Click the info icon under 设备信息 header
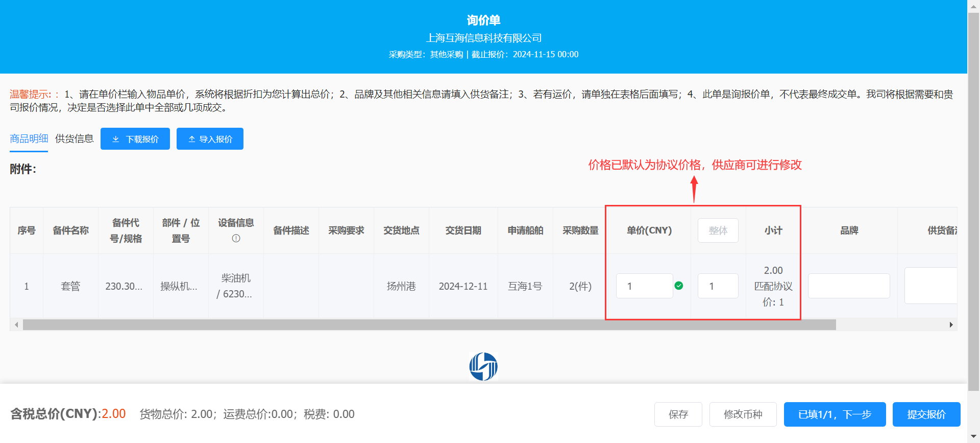 (x=236, y=238)
